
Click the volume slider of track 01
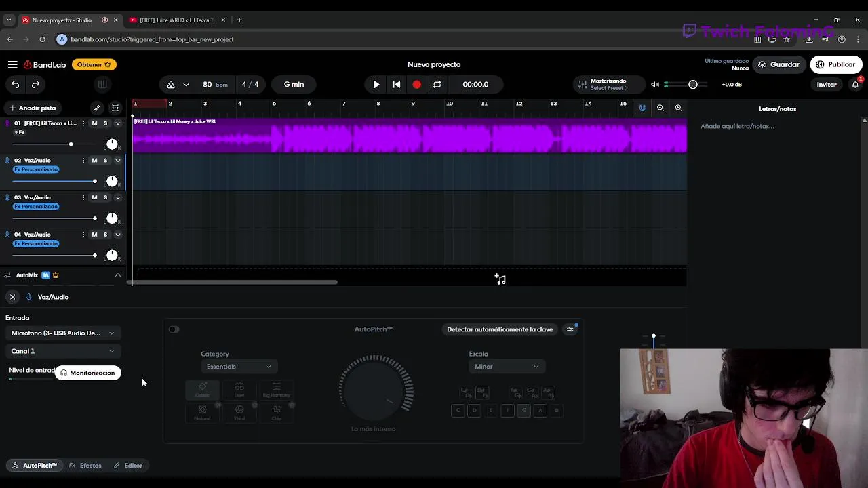(54, 144)
